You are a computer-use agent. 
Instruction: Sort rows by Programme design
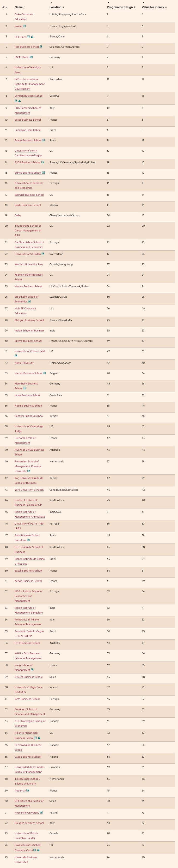(121, 7)
